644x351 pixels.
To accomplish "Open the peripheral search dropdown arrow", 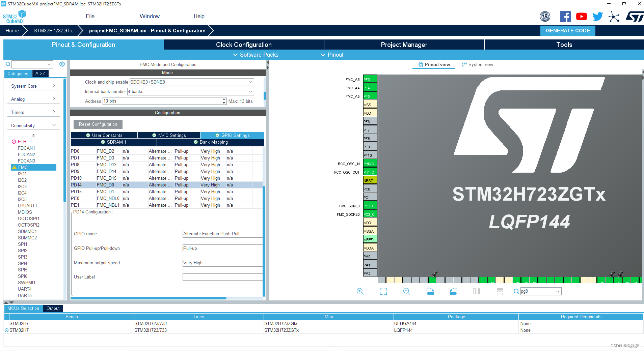I will 49,64.
